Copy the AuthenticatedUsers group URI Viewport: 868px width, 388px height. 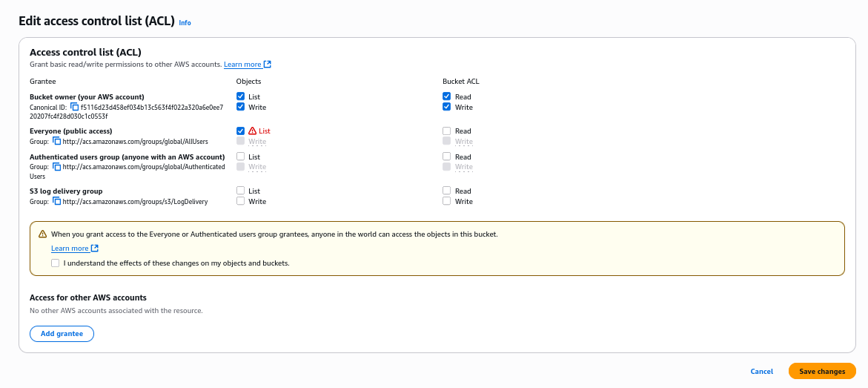pos(56,166)
